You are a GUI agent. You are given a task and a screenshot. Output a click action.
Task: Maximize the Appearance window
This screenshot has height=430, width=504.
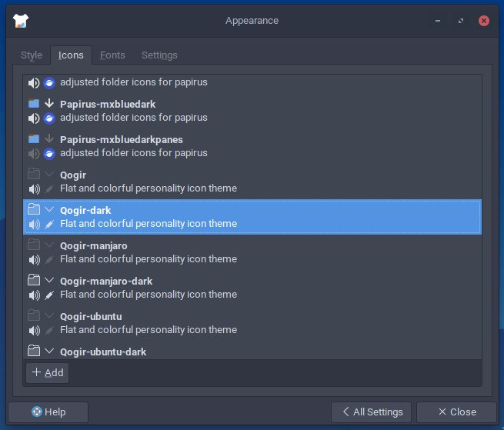coord(461,21)
